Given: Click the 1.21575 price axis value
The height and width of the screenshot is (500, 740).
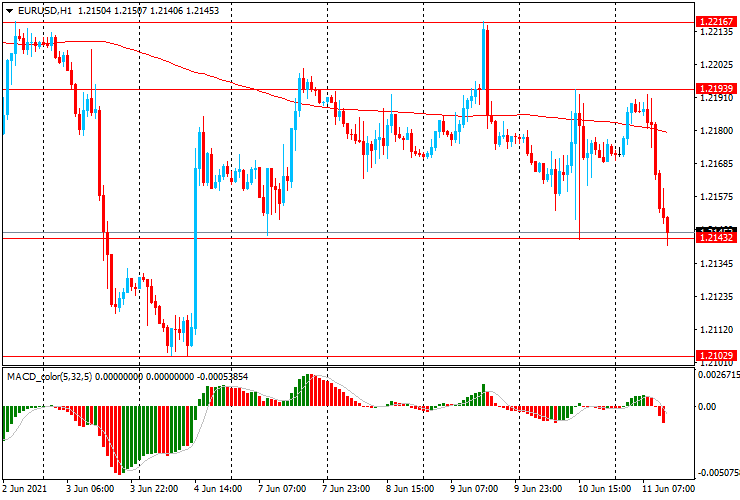Looking at the screenshot, I should [x=717, y=197].
